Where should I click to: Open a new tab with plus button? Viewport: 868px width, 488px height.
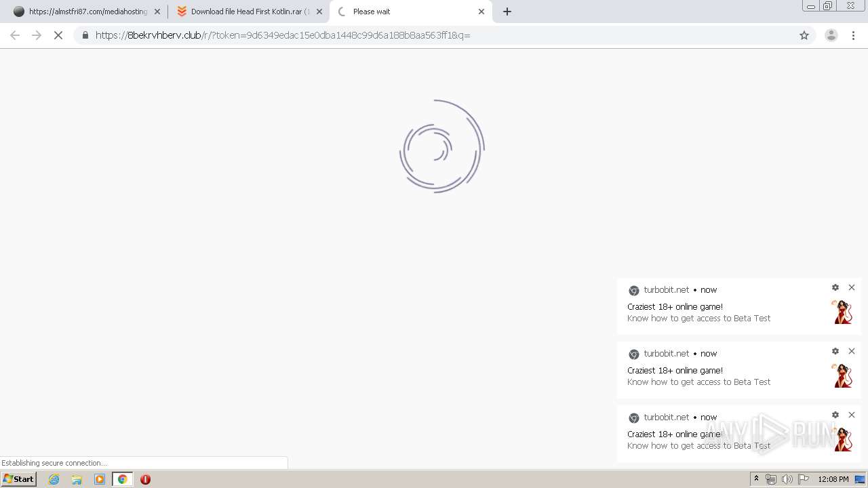coord(507,12)
